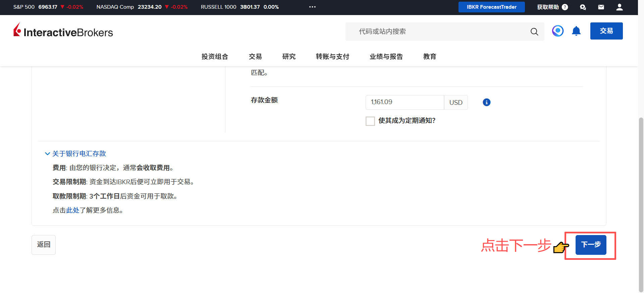This screenshot has width=644, height=293.
Task: Click the 返回 button
Action: coord(44,245)
